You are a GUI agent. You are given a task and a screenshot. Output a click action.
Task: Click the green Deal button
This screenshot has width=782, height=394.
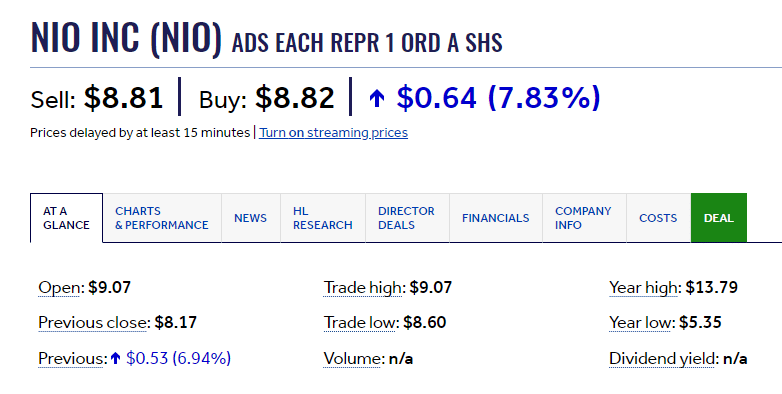coord(719,218)
